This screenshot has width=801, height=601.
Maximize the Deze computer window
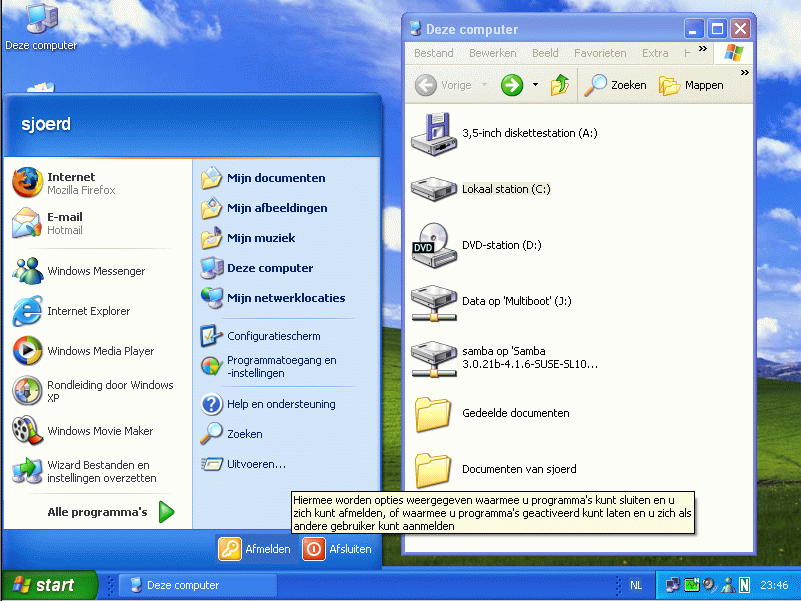717,29
